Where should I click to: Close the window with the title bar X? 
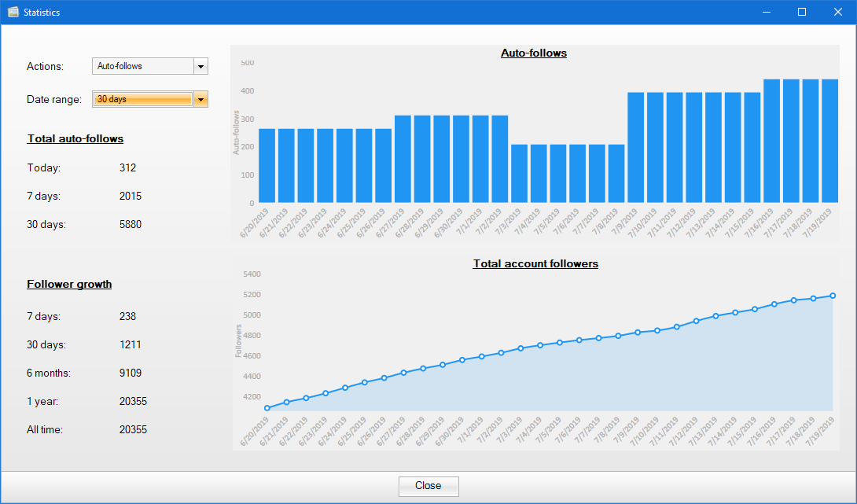click(x=838, y=13)
